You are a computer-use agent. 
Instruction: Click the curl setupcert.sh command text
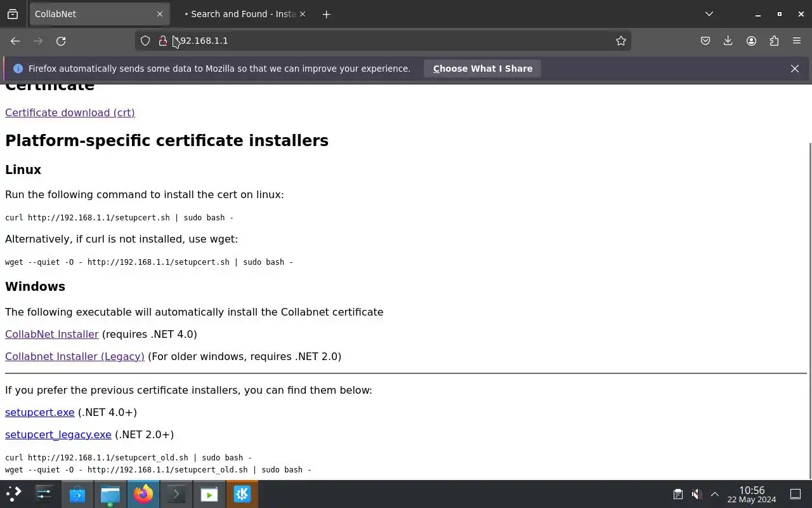coord(119,217)
